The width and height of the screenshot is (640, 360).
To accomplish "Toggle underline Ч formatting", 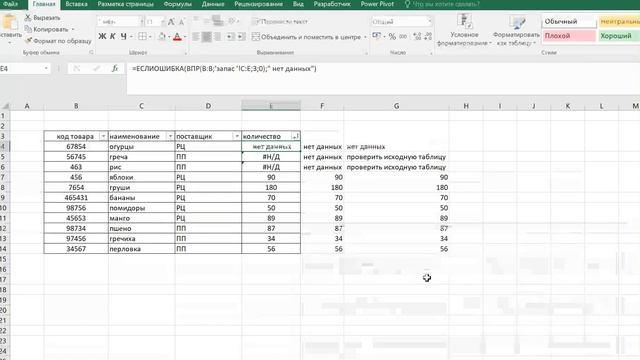I will pyautogui.click(x=123, y=37).
